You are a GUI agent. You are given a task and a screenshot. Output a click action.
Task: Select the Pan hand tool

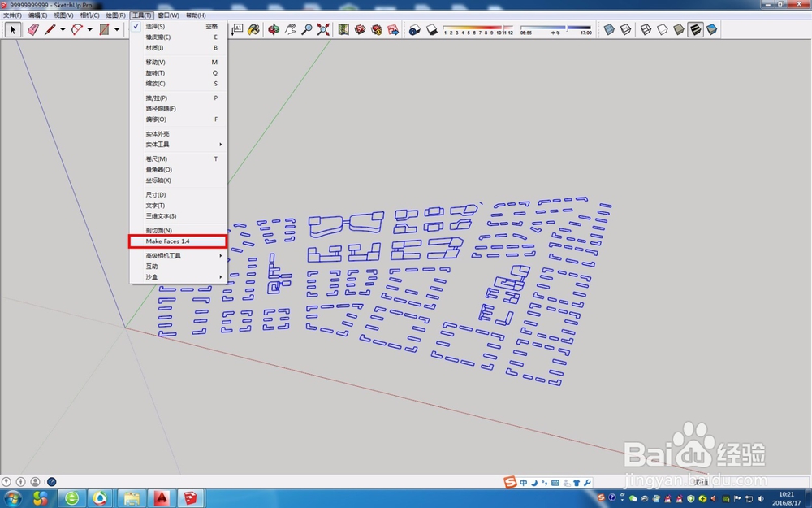[290, 29]
